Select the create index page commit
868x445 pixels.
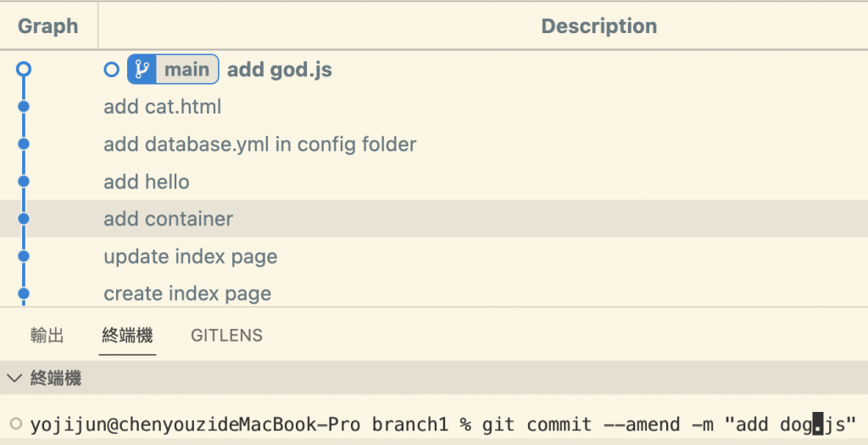click(187, 293)
